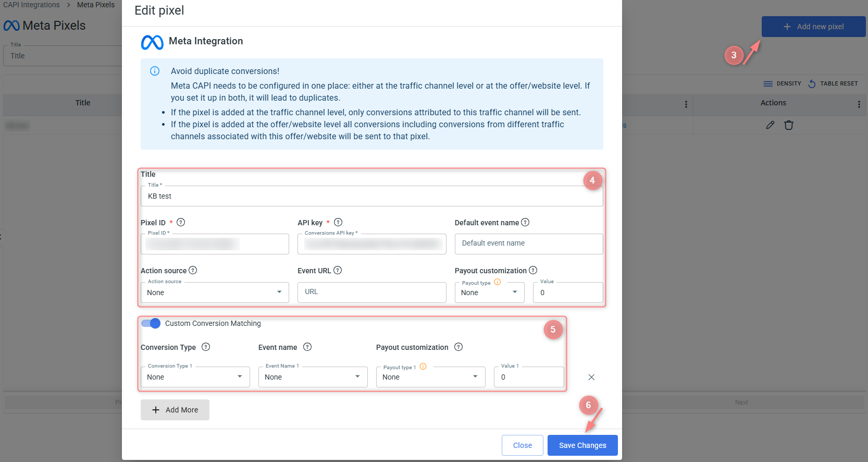Screen dimensions: 868x462
Task: Click lower Payout customization help icon
Action: [x=458, y=347]
